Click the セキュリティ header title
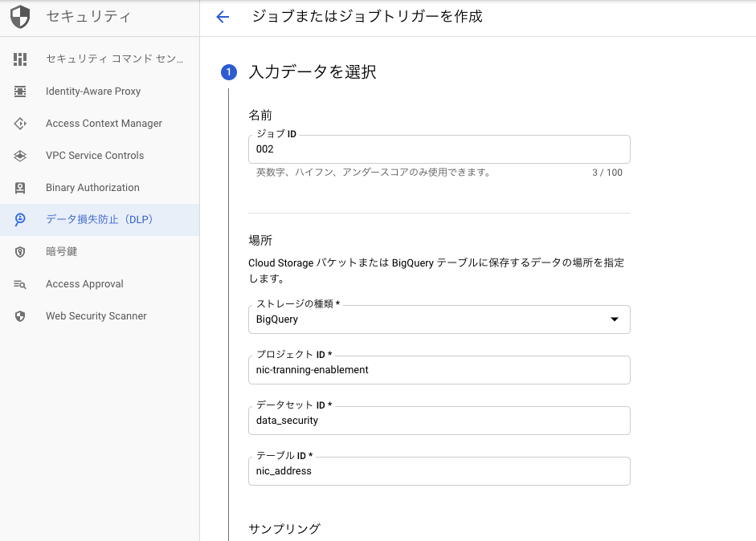The image size is (756, 541). coord(88,17)
